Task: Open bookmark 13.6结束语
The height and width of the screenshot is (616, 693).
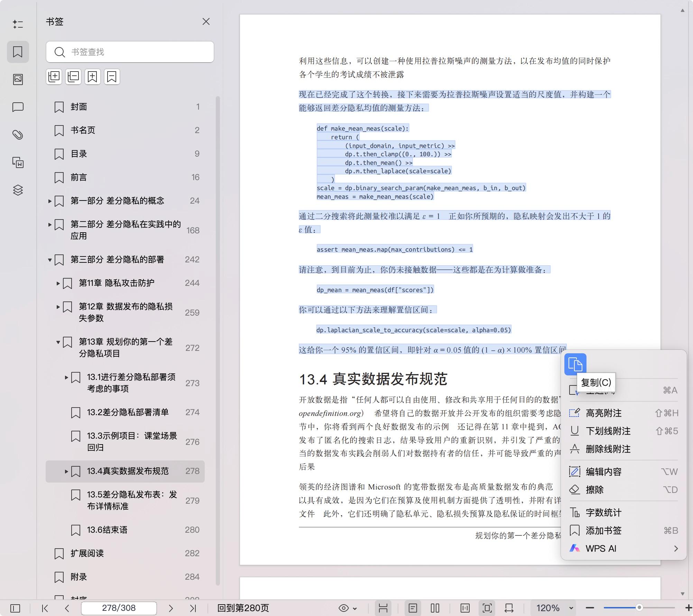Action: 107,530
